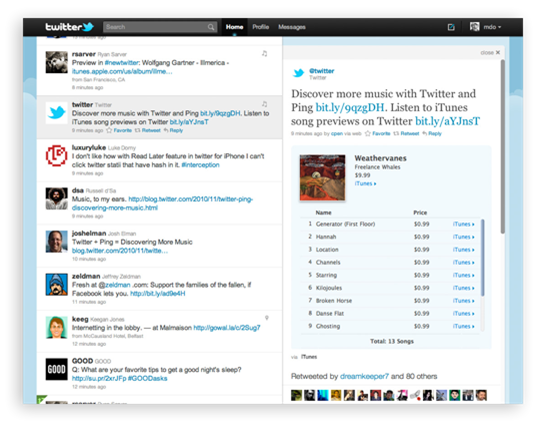Click the song list scrollbar in the album widget
Viewport: 539px width, 424px height.
pos(482,257)
